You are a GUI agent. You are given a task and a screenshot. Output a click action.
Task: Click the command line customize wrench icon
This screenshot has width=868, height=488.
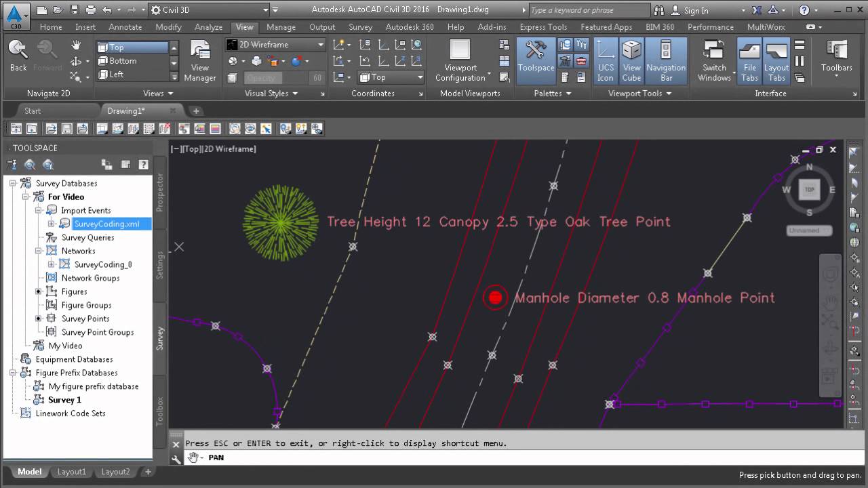tap(176, 459)
